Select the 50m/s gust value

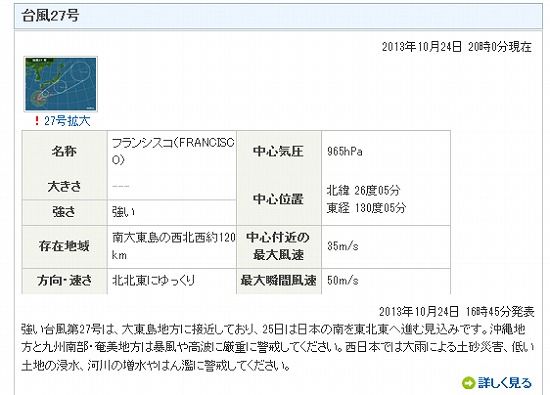343,280
